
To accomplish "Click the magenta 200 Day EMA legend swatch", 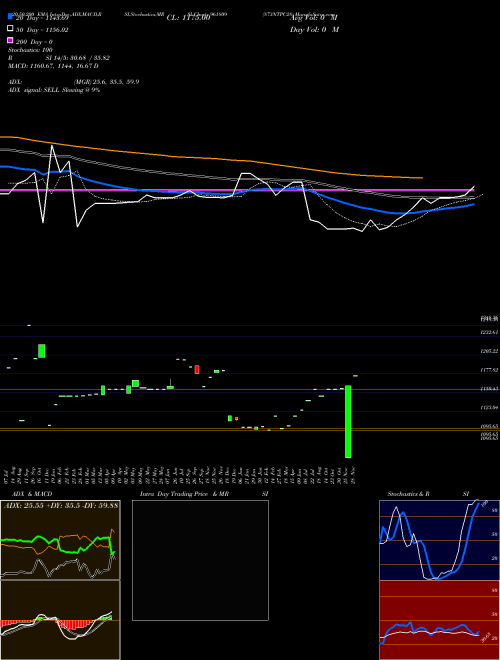I will 11,40.
